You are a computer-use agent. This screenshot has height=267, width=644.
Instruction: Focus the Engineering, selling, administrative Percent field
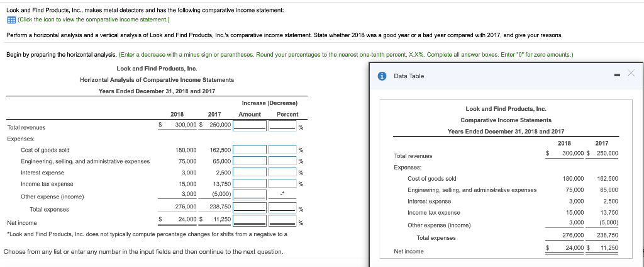(282, 161)
